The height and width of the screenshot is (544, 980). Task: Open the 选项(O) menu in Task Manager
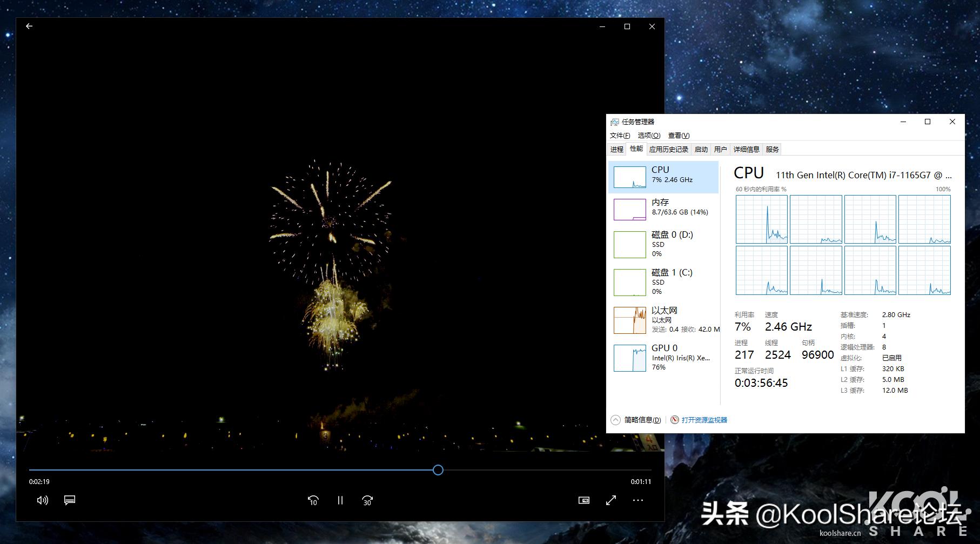[x=649, y=136]
